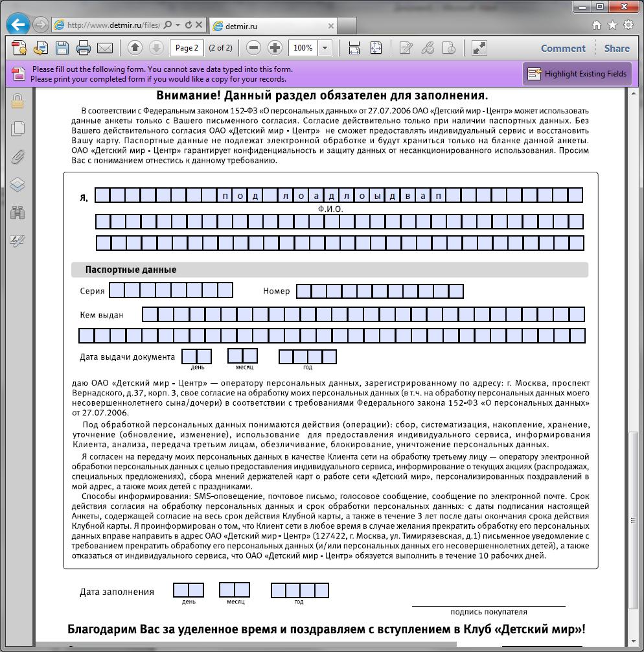
Task: Open a new blank browser tab
Action: 347,26
